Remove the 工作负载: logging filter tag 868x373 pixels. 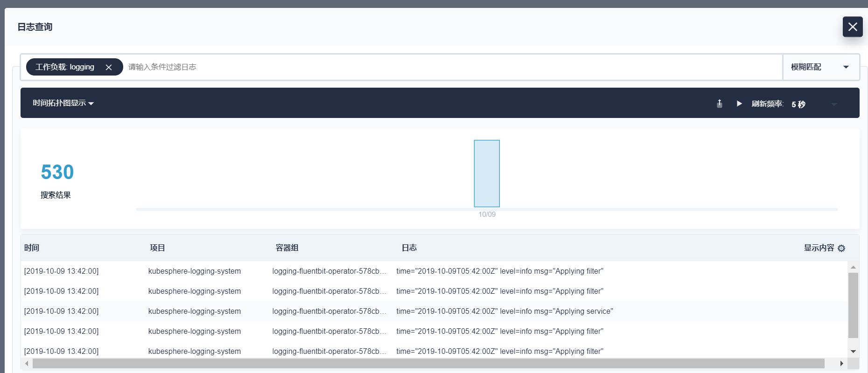109,67
